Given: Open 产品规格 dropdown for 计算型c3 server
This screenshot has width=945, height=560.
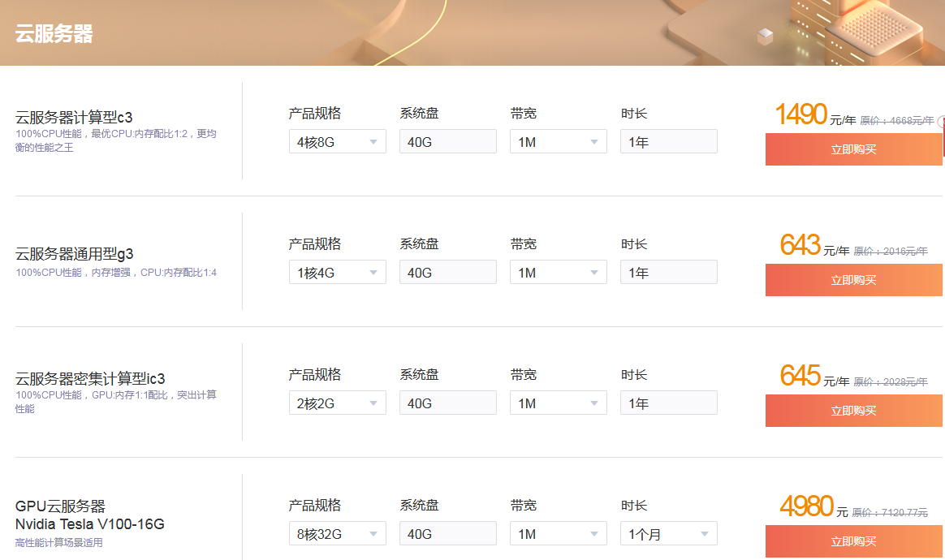Looking at the screenshot, I should (337, 142).
